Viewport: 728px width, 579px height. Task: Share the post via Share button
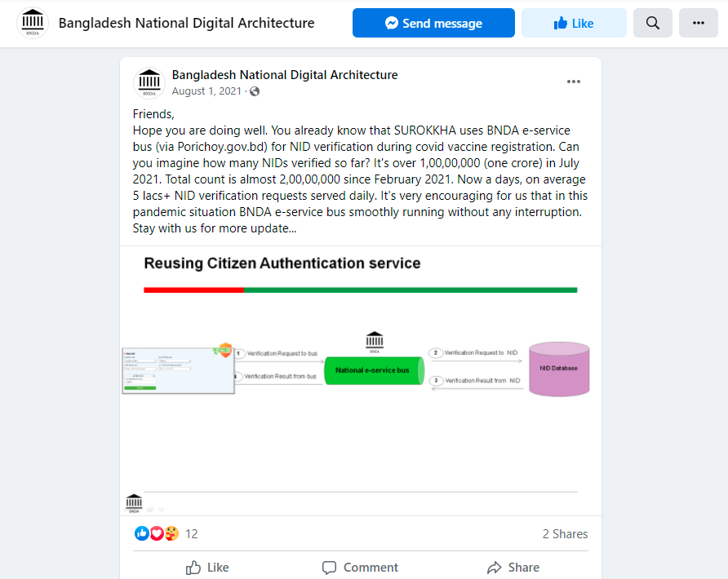(513, 568)
